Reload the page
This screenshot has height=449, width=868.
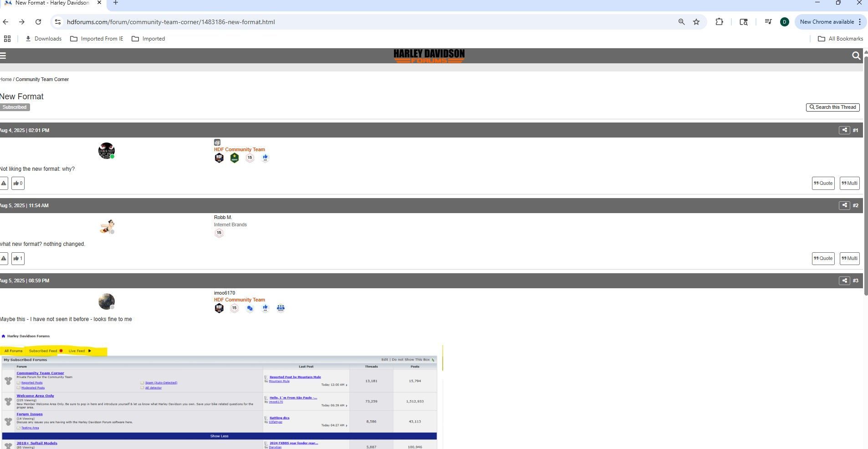[38, 22]
